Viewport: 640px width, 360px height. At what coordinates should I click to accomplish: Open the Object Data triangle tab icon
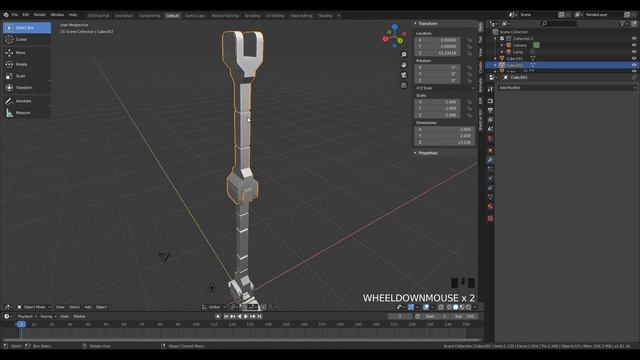coord(490,197)
